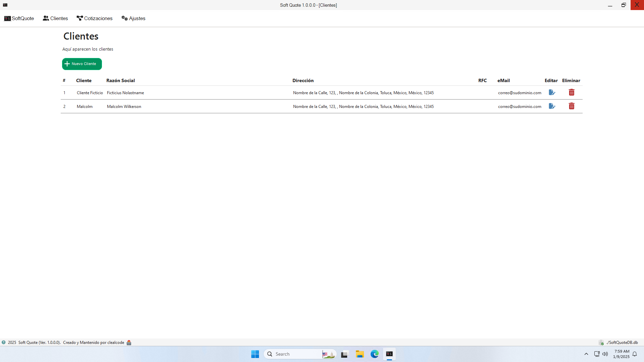Open the notifications bell in the taskbar
Viewport: 644px width, 362px height.
pyautogui.click(x=635, y=354)
